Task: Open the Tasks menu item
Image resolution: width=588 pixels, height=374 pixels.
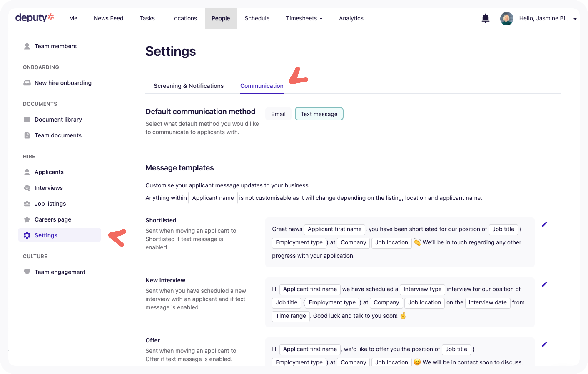Action: pos(147,18)
